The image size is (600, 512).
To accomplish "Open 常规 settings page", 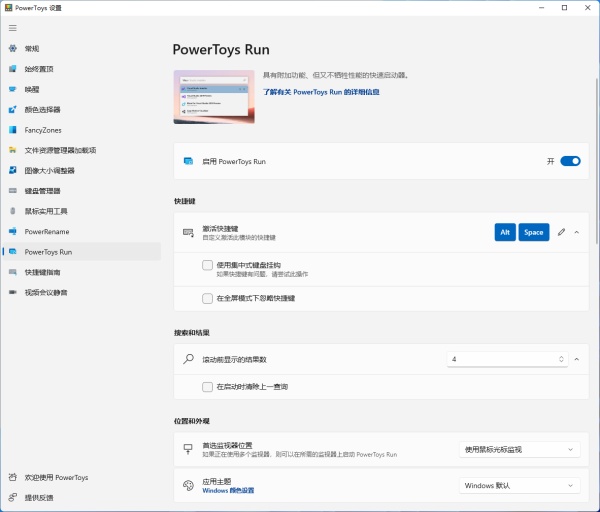I will point(82,48).
